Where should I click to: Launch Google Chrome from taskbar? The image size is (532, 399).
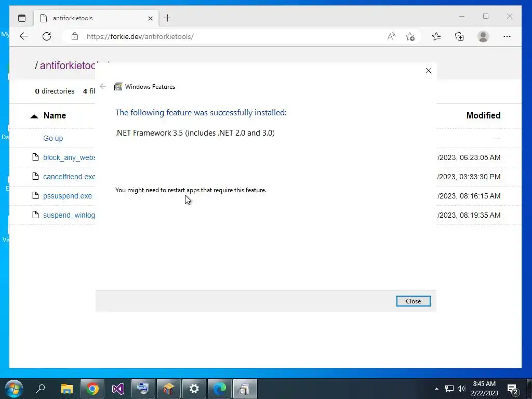click(92, 389)
